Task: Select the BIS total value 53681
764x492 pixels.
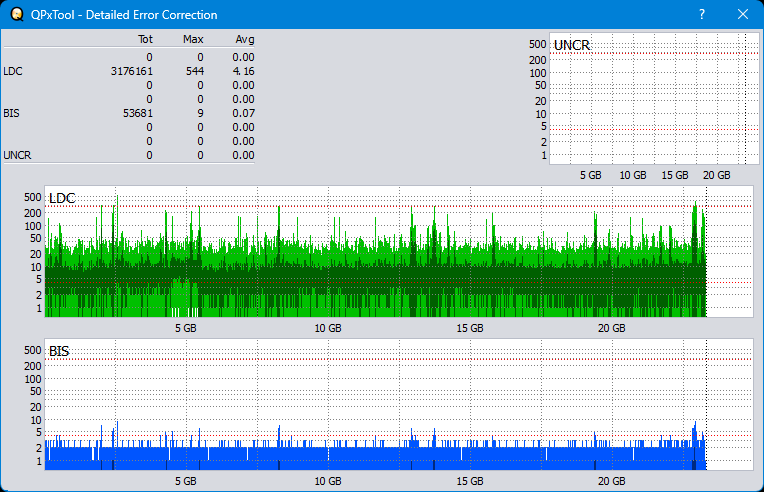Action: [x=138, y=113]
